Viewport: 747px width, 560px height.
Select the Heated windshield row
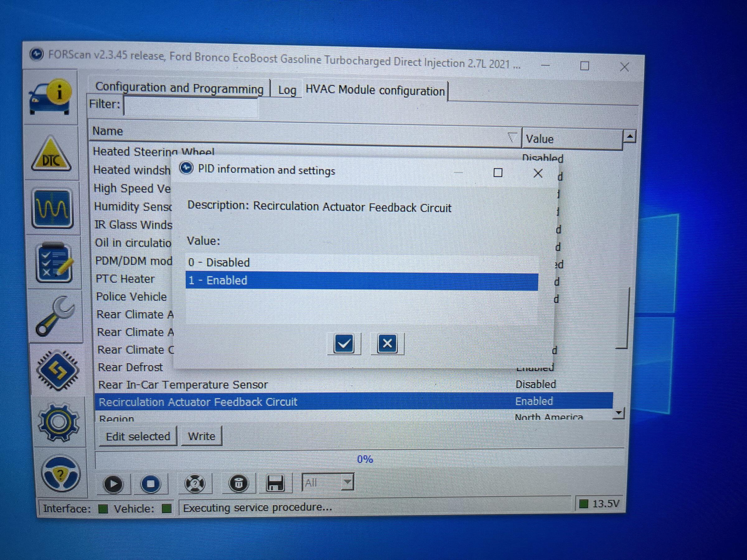[x=132, y=170]
